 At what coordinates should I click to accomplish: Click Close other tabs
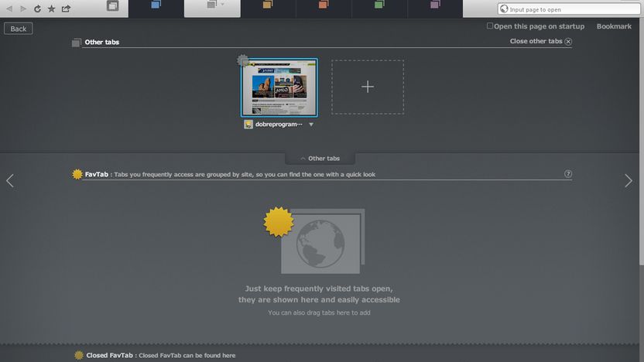[536, 41]
